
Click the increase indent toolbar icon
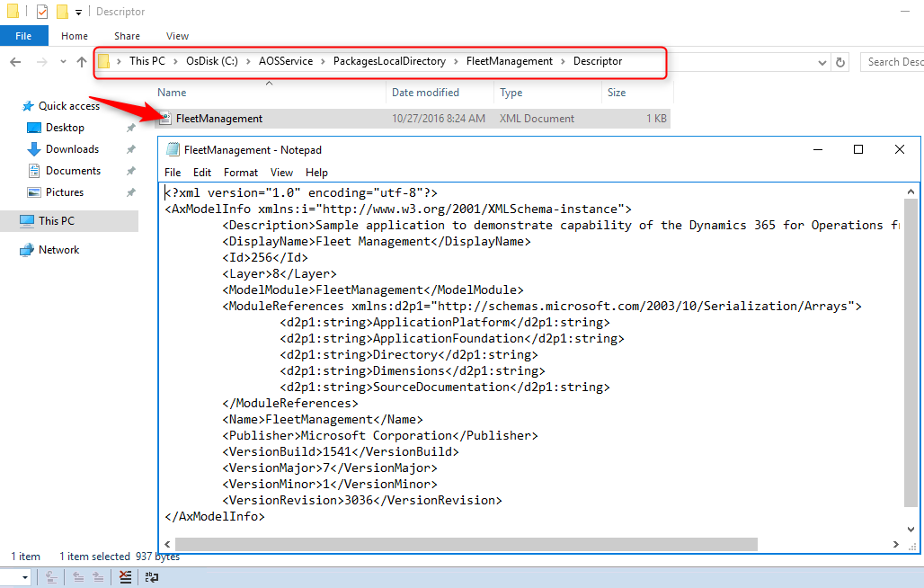click(98, 577)
